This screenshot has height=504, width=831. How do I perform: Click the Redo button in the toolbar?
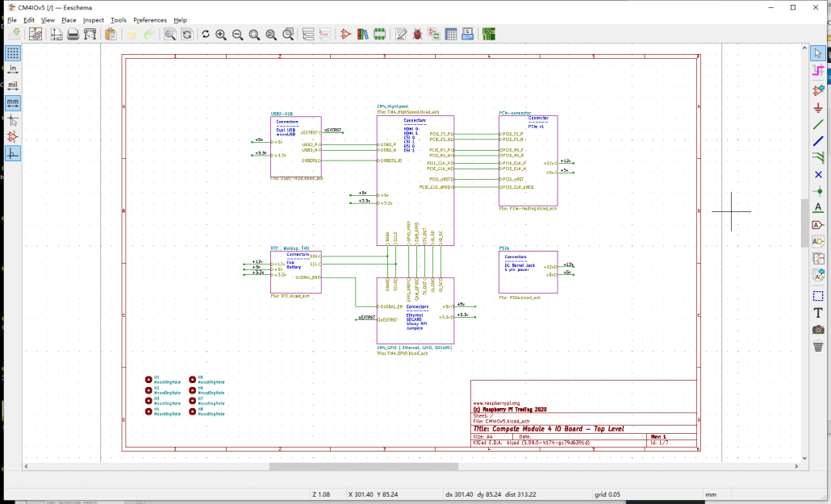tap(148, 34)
